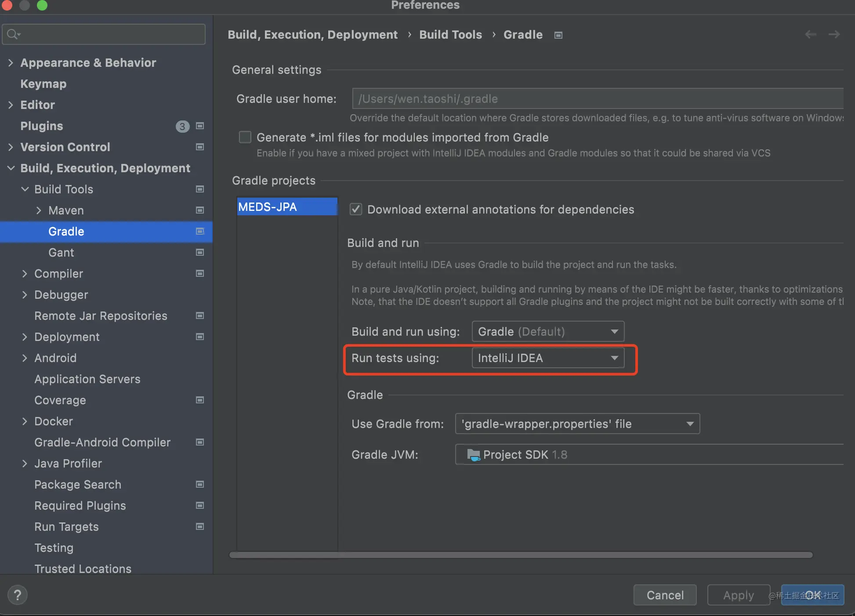Expand the Android node

[x=25, y=358]
